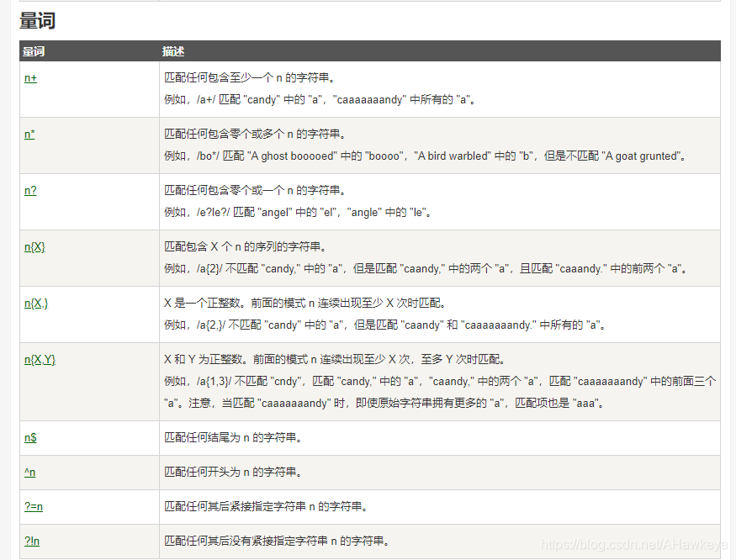The height and width of the screenshot is (560, 736).
Task: Open the n$ quantifier link
Action: [x=30, y=437]
